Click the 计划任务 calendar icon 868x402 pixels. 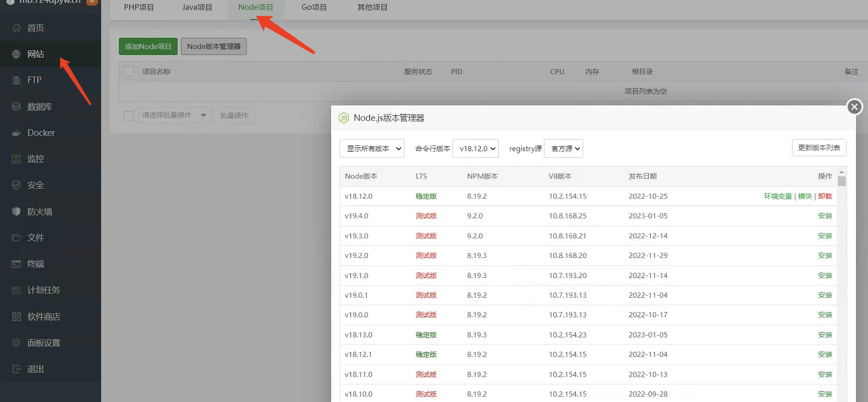click(16, 290)
